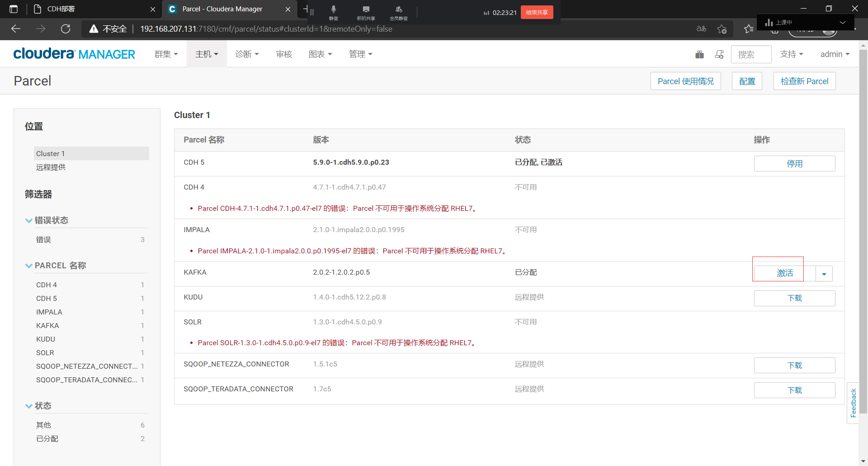Select Cluster 1 under 位置
Screen dimensions: 868x466
(91, 153)
